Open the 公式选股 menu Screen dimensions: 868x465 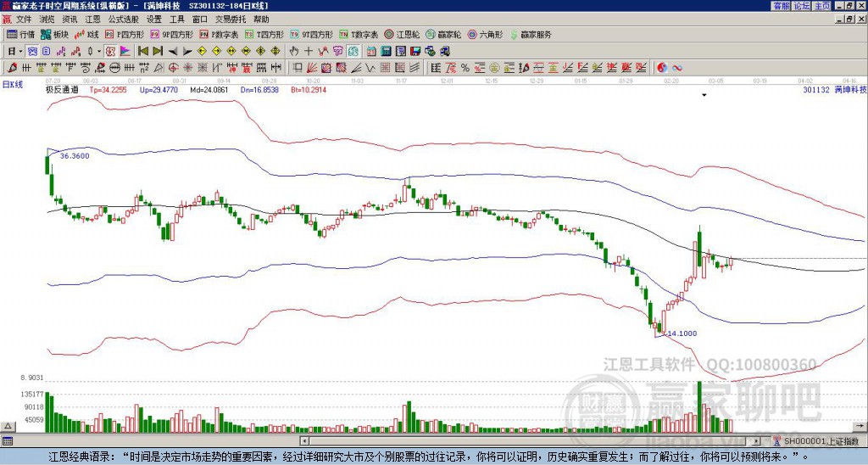123,20
